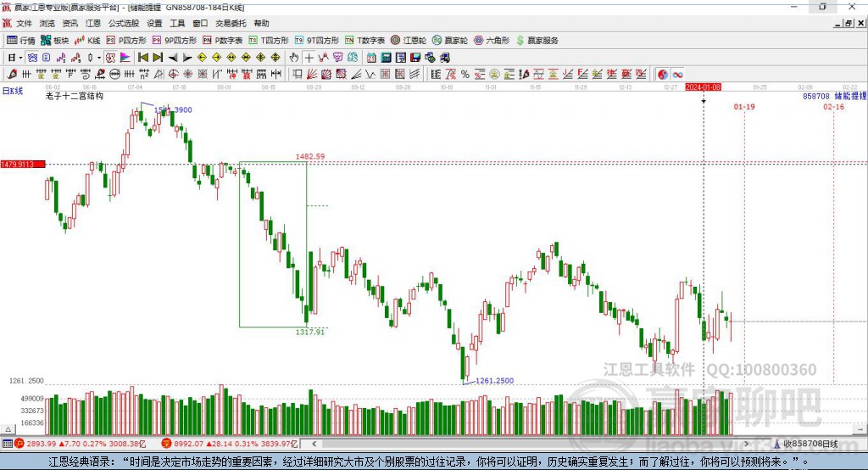868x470 pixels.
Task: Click the 1479.9113 price label
Action: 23,164
